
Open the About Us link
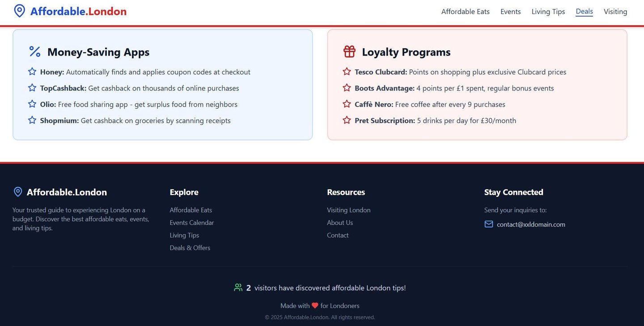(x=339, y=223)
